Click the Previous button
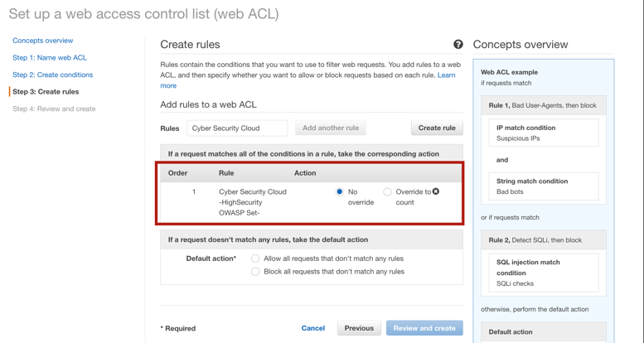Screen dimensions: 644x343 359,328
